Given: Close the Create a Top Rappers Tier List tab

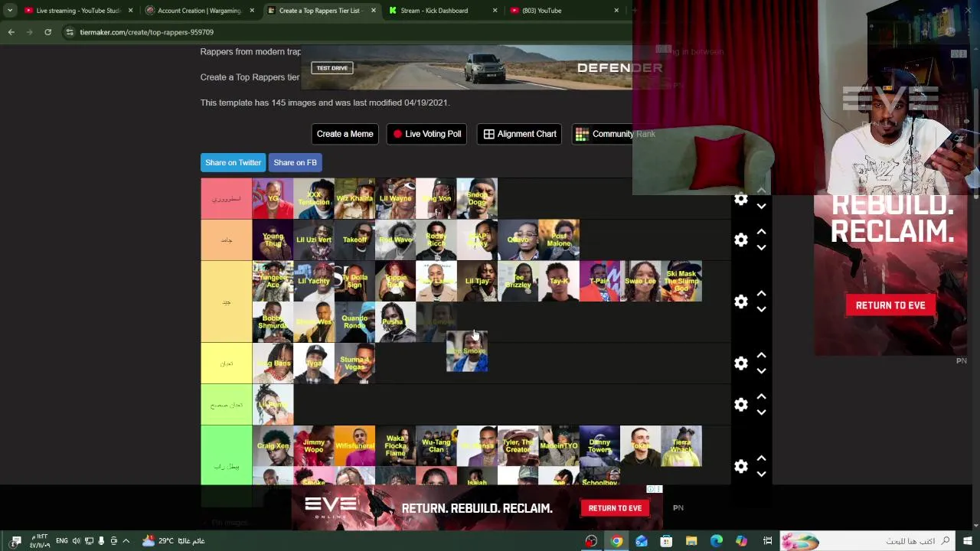Looking at the screenshot, I should pyautogui.click(x=374, y=11).
